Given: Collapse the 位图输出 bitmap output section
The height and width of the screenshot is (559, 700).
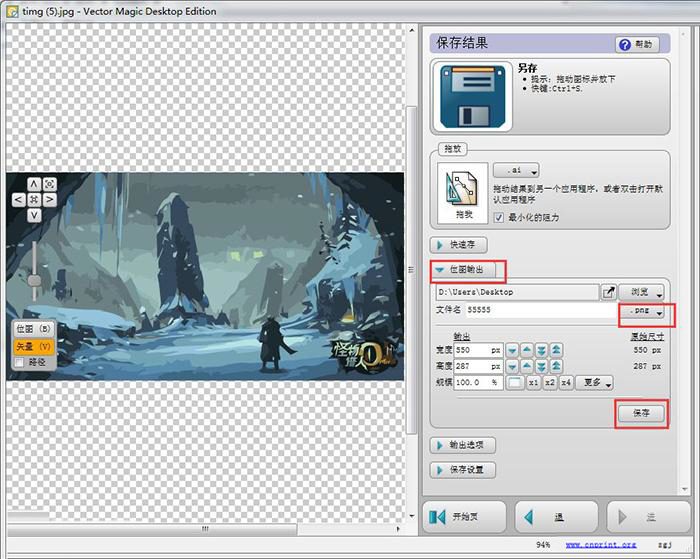Looking at the screenshot, I should tap(462, 270).
